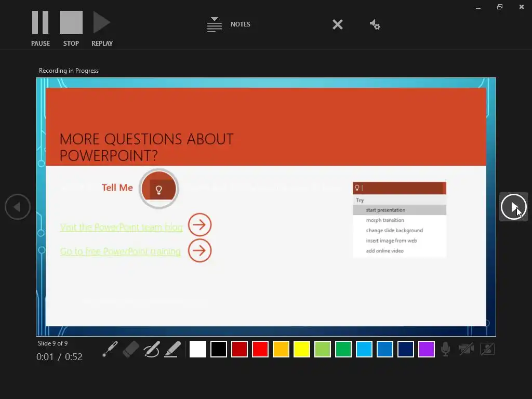Select the laser pointer tool

(x=110, y=349)
